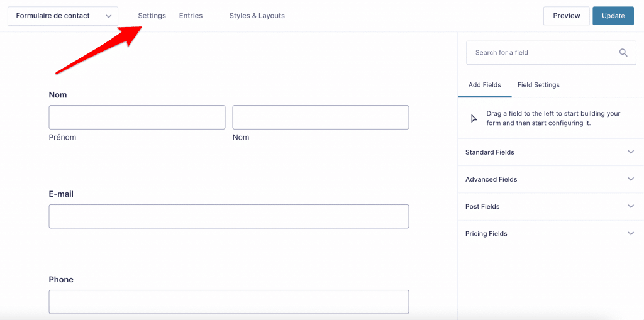
Task: Click the Phone input field
Action: (x=229, y=302)
